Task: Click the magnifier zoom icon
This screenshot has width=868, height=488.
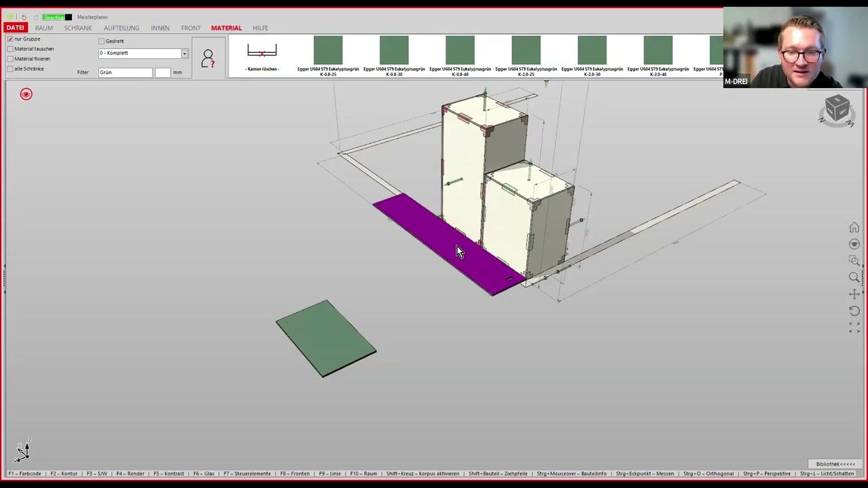Action: pos(854,277)
